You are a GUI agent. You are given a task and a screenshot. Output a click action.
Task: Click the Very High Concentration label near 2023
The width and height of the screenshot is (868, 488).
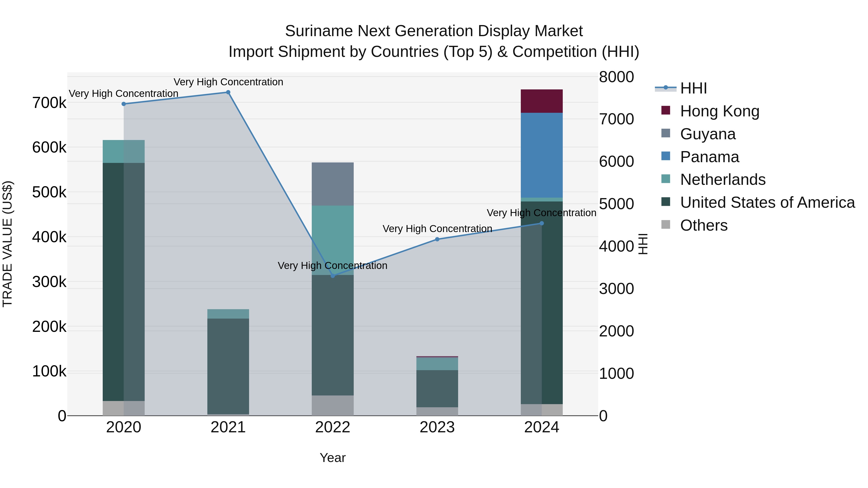437,229
